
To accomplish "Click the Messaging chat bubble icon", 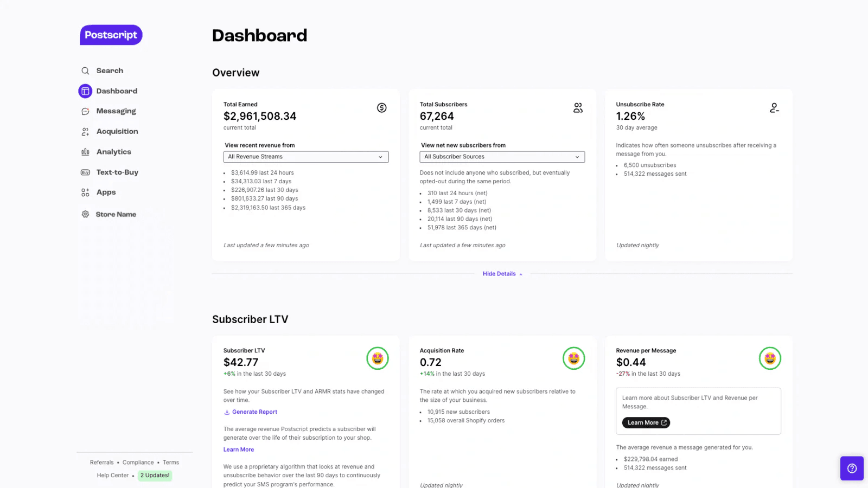I will [x=85, y=111].
